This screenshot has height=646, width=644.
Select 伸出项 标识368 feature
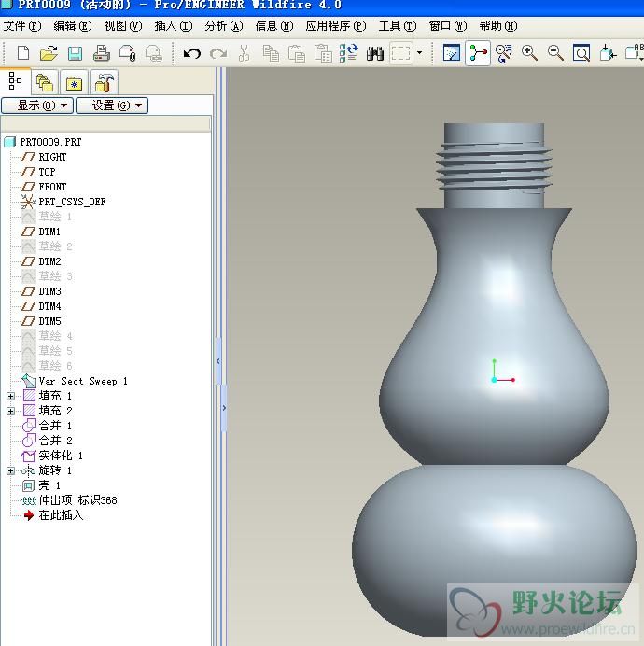coord(77,500)
